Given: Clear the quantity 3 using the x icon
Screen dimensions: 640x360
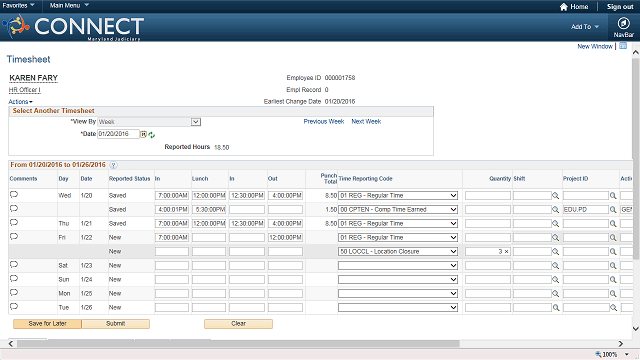Looking at the screenshot, I should tap(507, 251).
